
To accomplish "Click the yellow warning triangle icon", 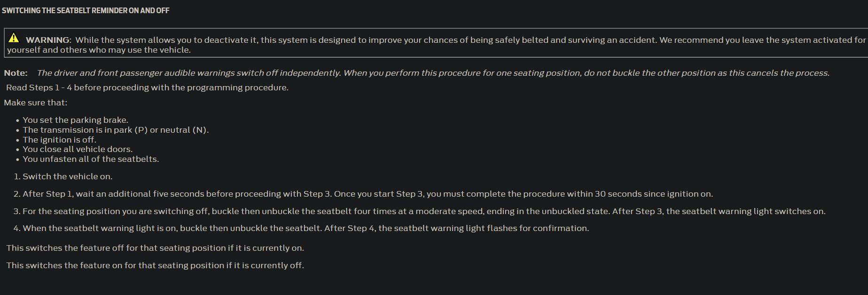I will click(x=14, y=38).
